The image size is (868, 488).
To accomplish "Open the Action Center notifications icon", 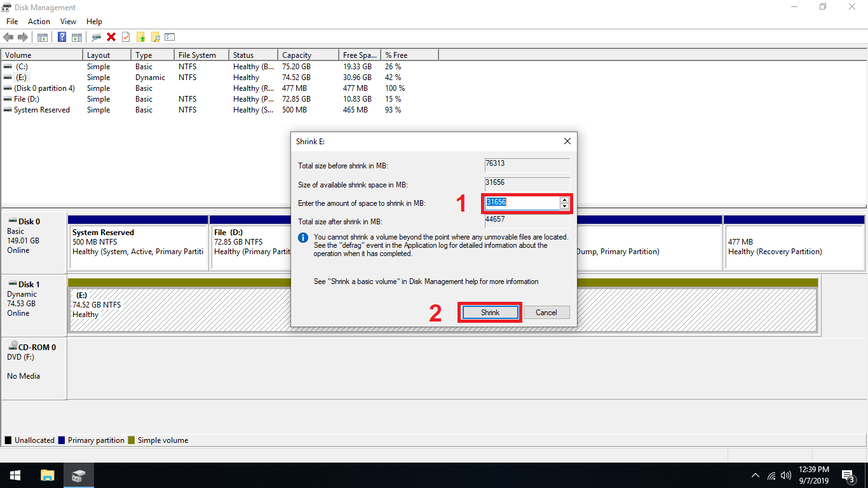I will 848,475.
